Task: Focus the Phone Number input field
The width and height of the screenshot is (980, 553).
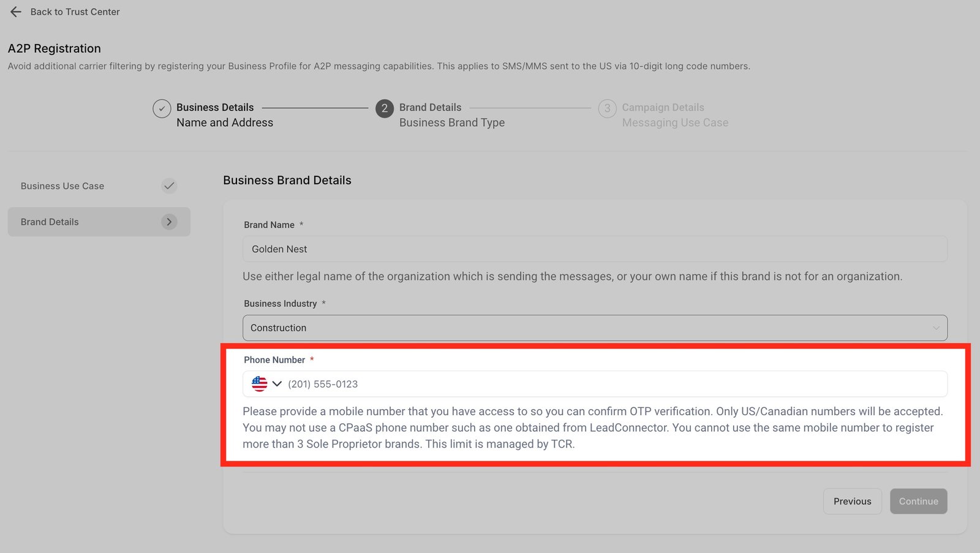Action: point(612,384)
